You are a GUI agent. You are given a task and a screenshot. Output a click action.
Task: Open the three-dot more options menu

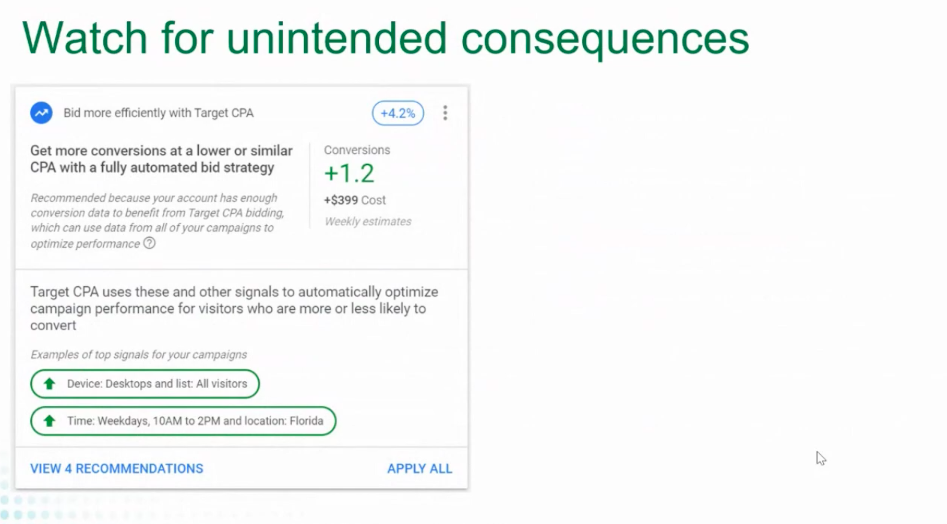[445, 113]
